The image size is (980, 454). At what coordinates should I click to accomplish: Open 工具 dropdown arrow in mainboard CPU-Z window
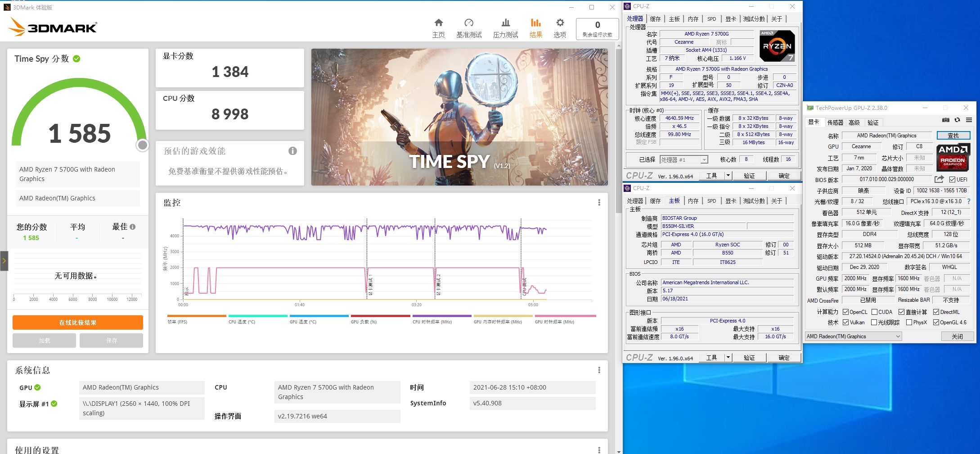pos(728,358)
